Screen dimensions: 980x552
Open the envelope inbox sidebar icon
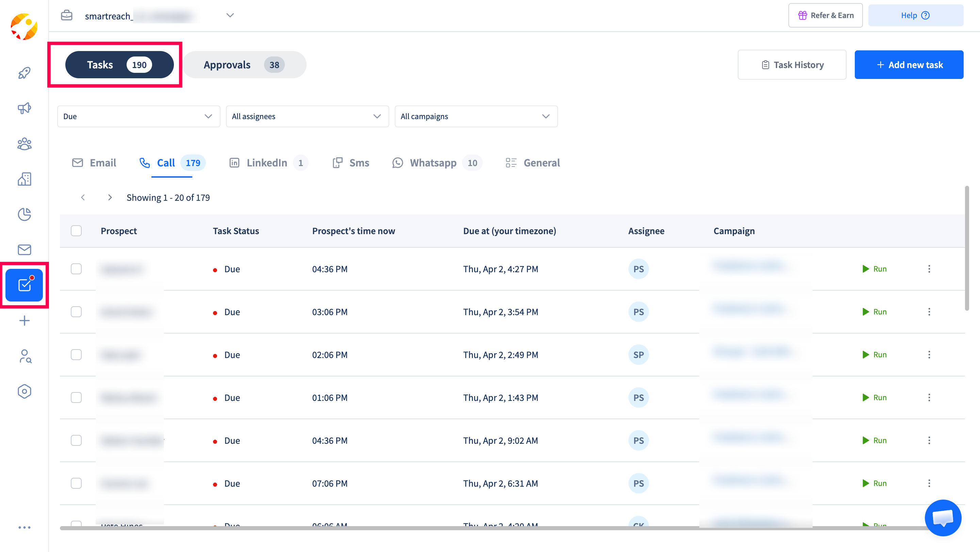click(x=24, y=249)
